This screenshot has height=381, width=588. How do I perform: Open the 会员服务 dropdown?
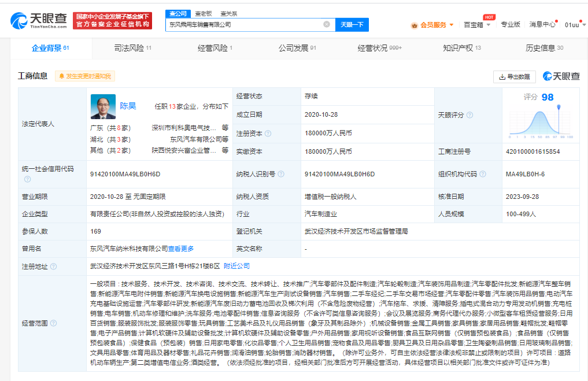coord(437,25)
